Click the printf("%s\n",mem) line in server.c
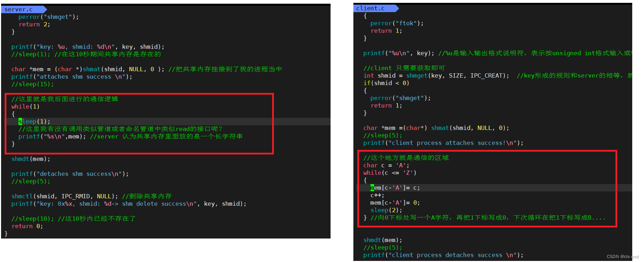This screenshot has height=262, width=644. pos(131,136)
